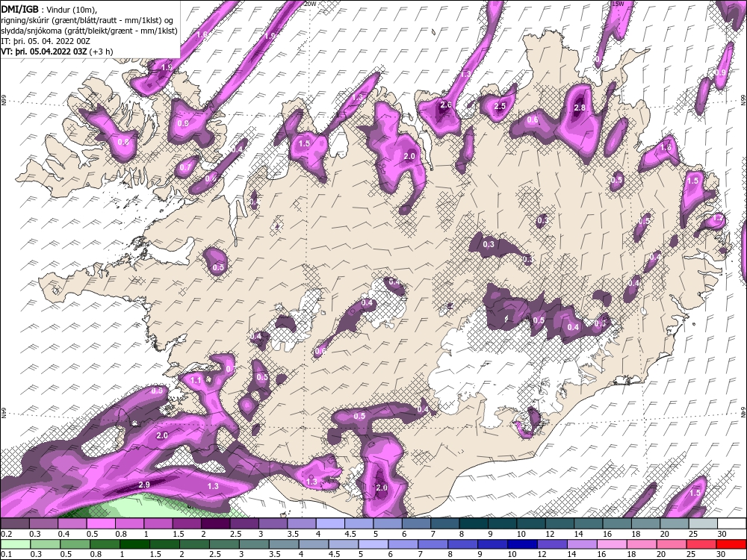Select lower legend swatch between 10 and 12
This screenshot has height=560, width=747.
coord(521,544)
